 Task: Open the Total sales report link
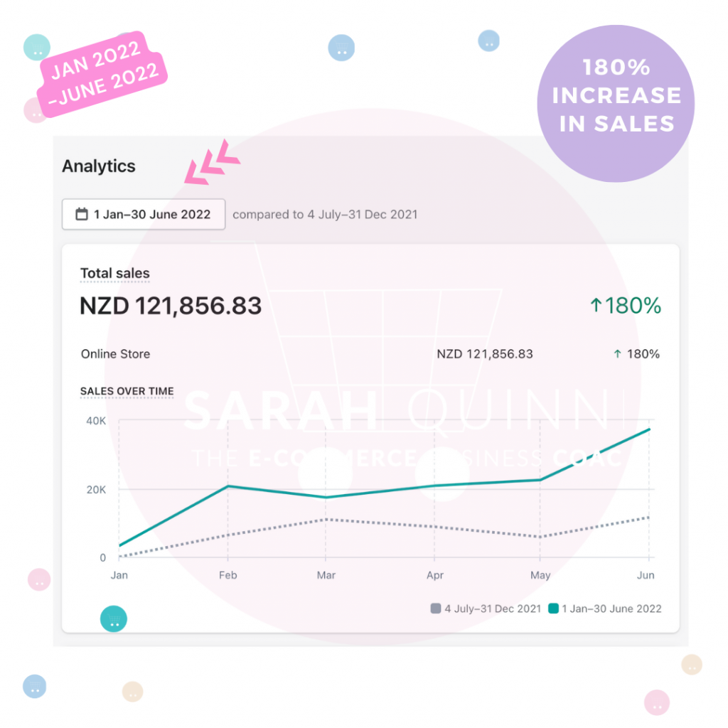[115, 273]
